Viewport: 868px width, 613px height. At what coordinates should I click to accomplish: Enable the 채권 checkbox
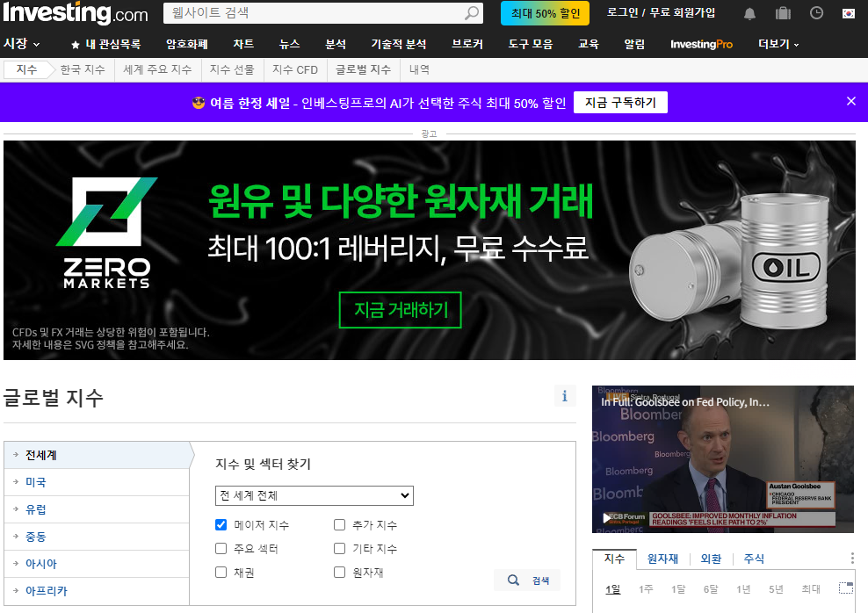pyautogui.click(x=221, y=570)
